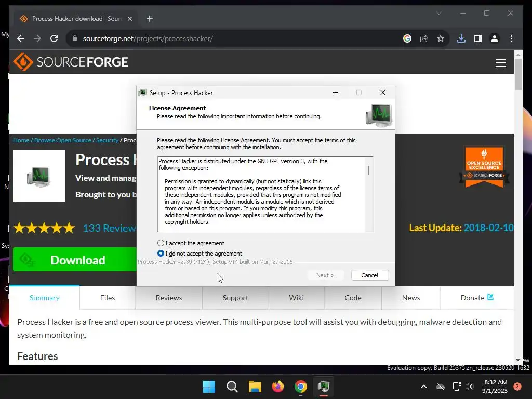Switch to Chrome in taskbar

click(x=301, y=387)
